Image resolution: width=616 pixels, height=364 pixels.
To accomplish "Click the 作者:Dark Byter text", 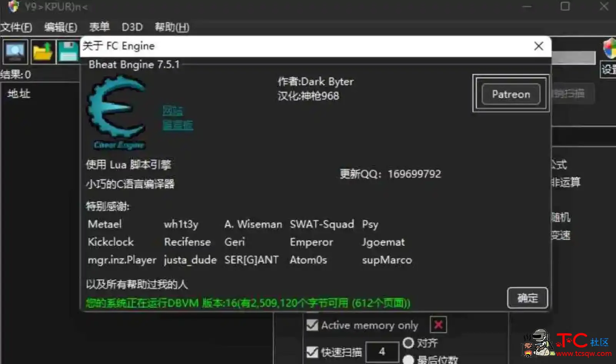I will [x=315, y=81].
